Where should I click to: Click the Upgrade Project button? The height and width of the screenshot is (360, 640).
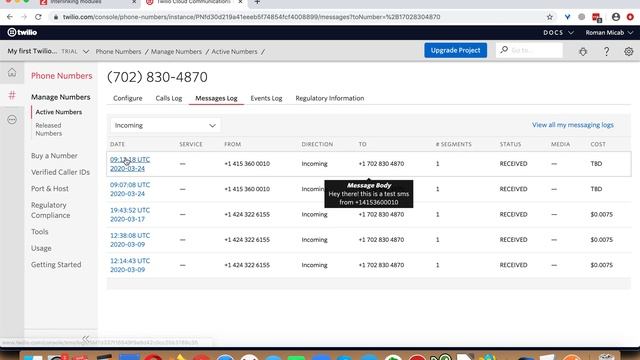tap(456, 50)
